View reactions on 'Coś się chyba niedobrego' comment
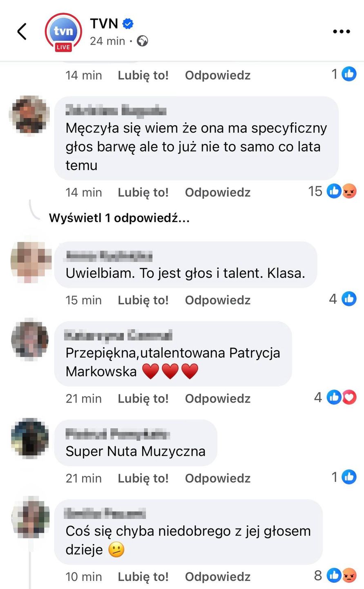Viewport: 364px width, 589px height. tap(335, 576)
